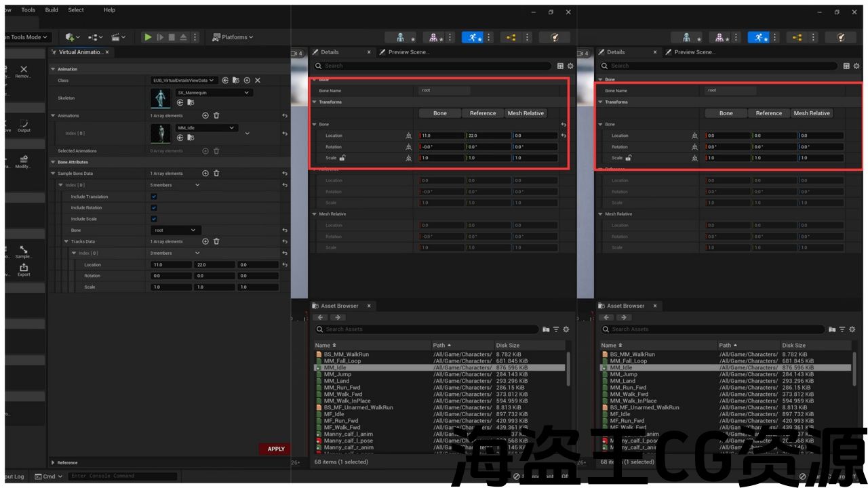The image size is (868, 488).
Task: Uncheck the Include Translation checkbox
Action: click(x=154, y=197)
